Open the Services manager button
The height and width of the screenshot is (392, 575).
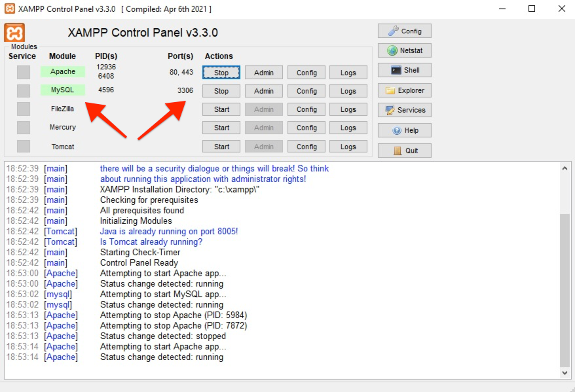click(405, 110)
